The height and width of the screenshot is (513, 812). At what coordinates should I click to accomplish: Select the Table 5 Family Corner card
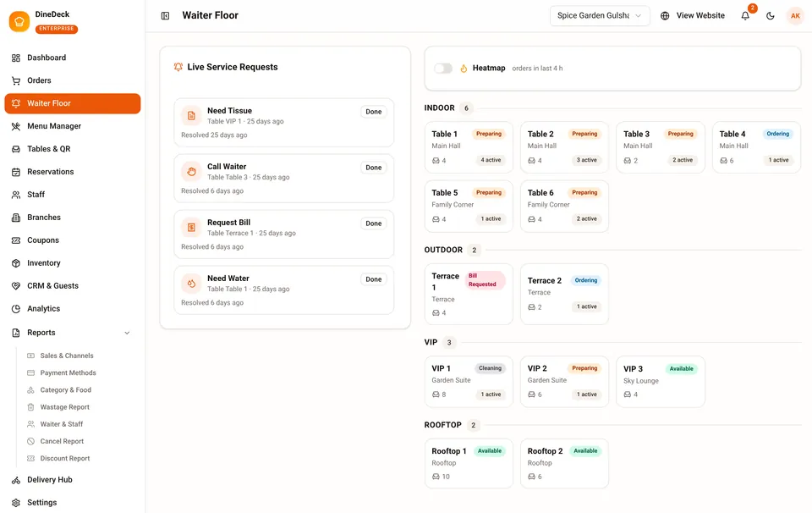coord(469,206)
